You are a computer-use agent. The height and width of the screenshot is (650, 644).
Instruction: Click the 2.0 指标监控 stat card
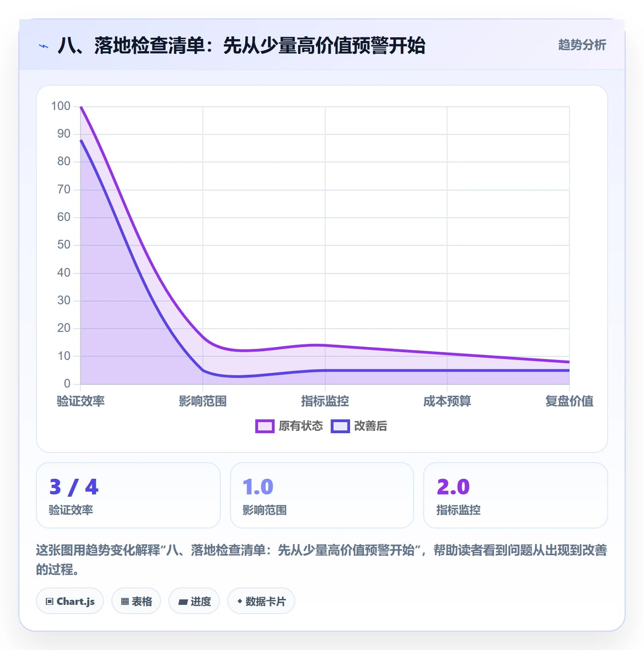coord(516,495)
